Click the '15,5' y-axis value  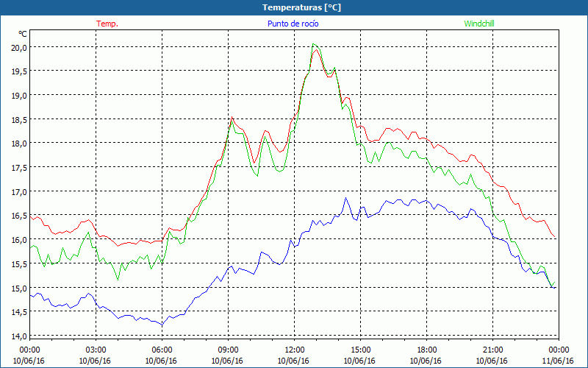point(19,264)
